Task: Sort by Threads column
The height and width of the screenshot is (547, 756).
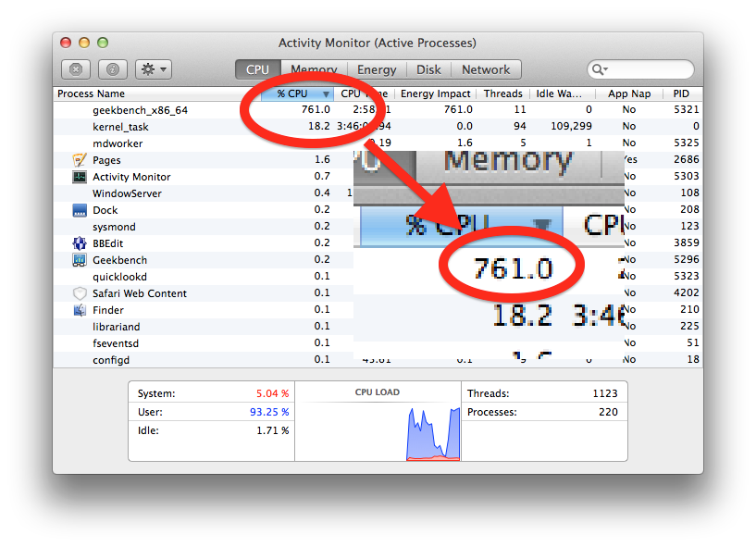Action: [502, 93]
